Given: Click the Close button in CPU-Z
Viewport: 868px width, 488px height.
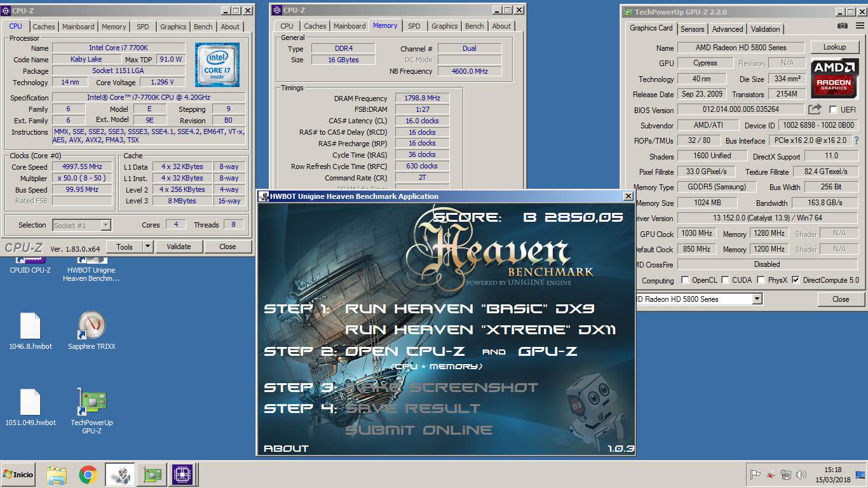Looking at the screenshot, I should point(227,247).
